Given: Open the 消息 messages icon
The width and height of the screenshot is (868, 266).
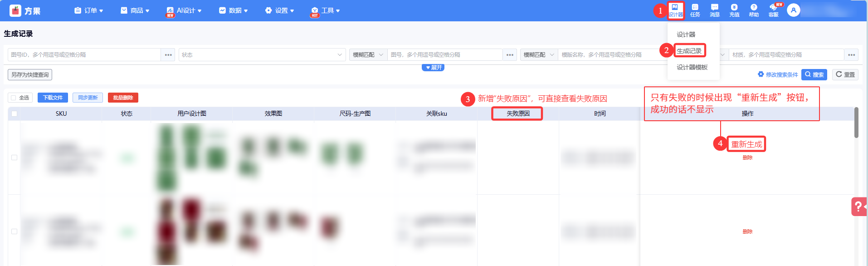Looking at the screenshot, I should click(x=714, y=10).
